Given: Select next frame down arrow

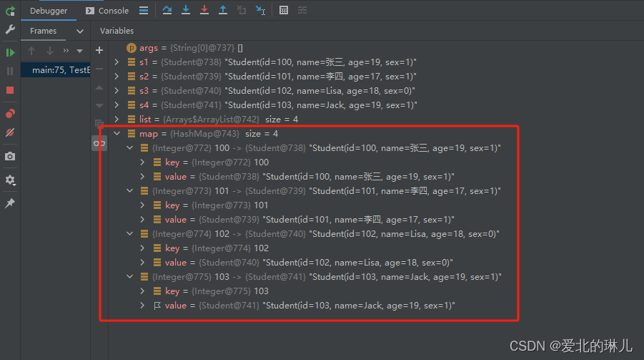Looking at the screenshot, I should pos(50,51).
